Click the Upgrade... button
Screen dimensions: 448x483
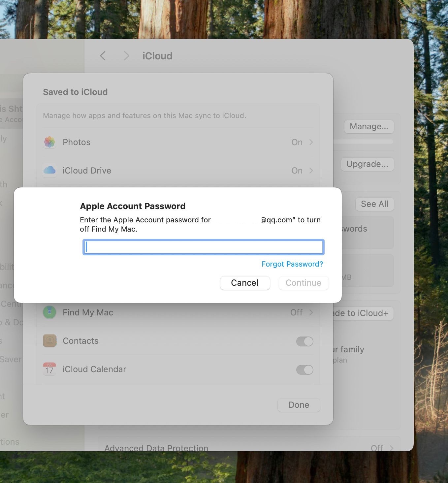368,164
